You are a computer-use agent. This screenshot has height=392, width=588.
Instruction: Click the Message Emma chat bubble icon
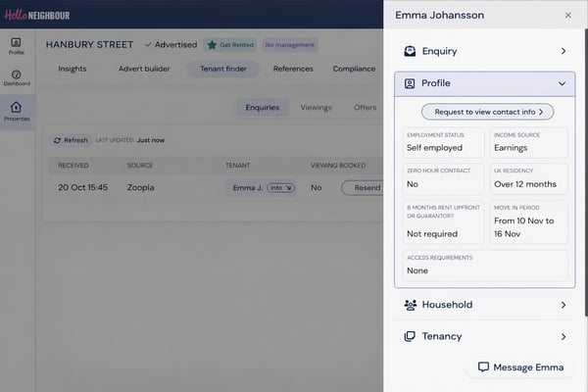(x=483, y=367)
